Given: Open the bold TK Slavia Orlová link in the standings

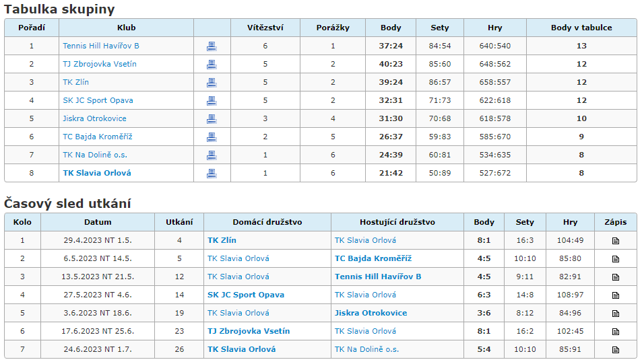Looking at the screenshot, I should coord(97,173).
